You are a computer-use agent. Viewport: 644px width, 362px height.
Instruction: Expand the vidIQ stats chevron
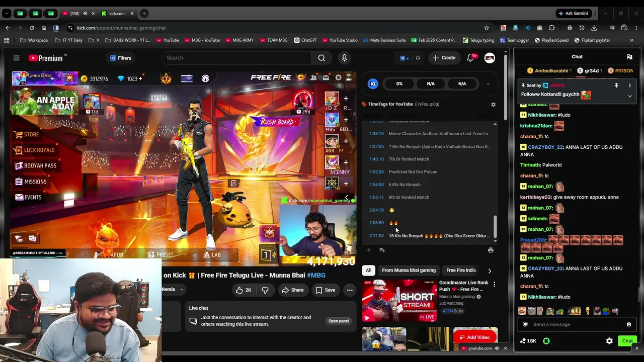[488, 84]
